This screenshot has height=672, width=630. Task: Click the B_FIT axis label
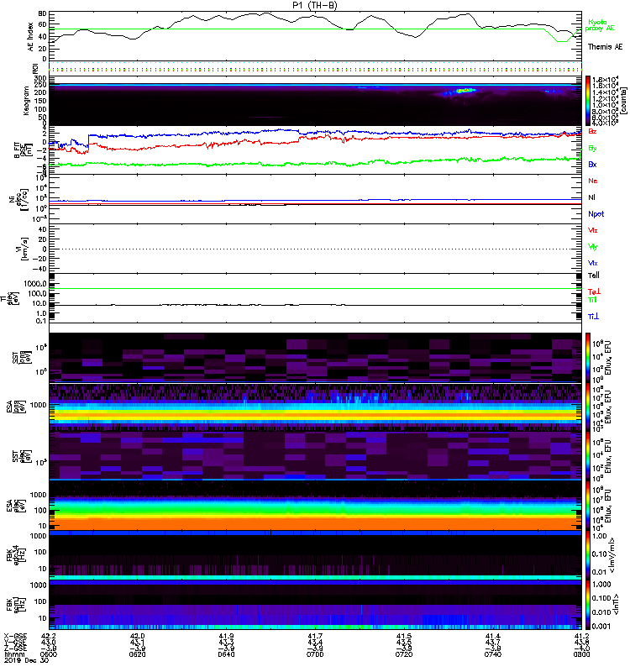(23, 150)
